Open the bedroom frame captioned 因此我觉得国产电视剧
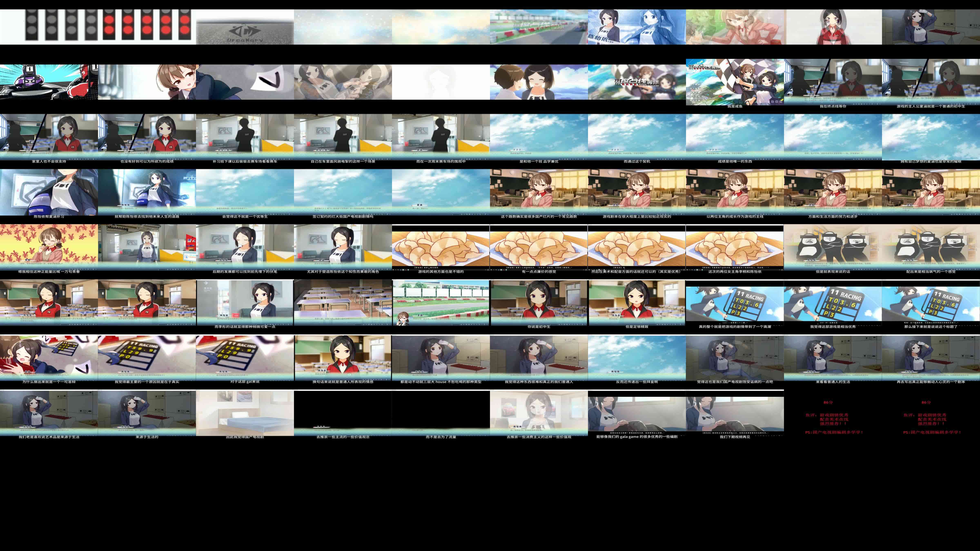The width and height of the screenshot is (980, 551). point(245,413)
